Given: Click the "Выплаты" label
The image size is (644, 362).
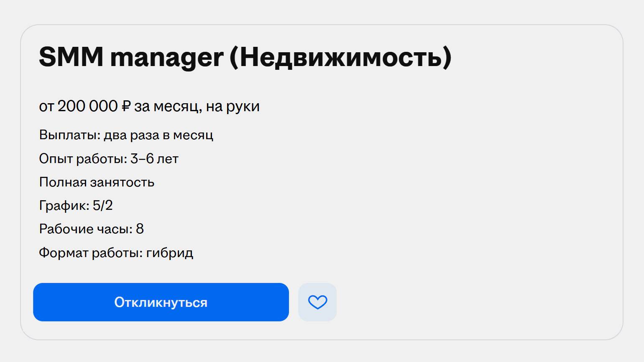Looking at the screenshot, I should pyautogui.click(x=69, y=135).
